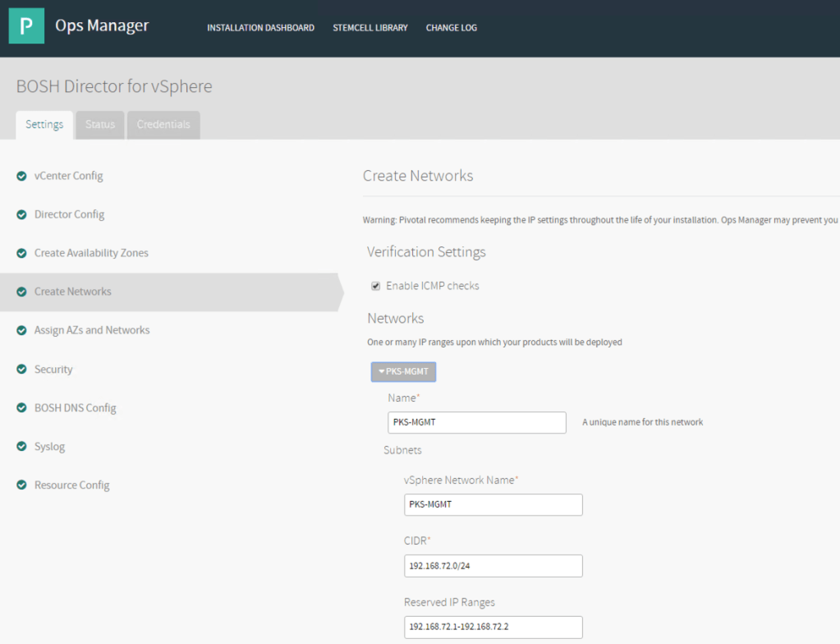Click the Syslog status checkmark icon
The height and width of the screenshot is (644, 840).
click(x=21, y=447)
